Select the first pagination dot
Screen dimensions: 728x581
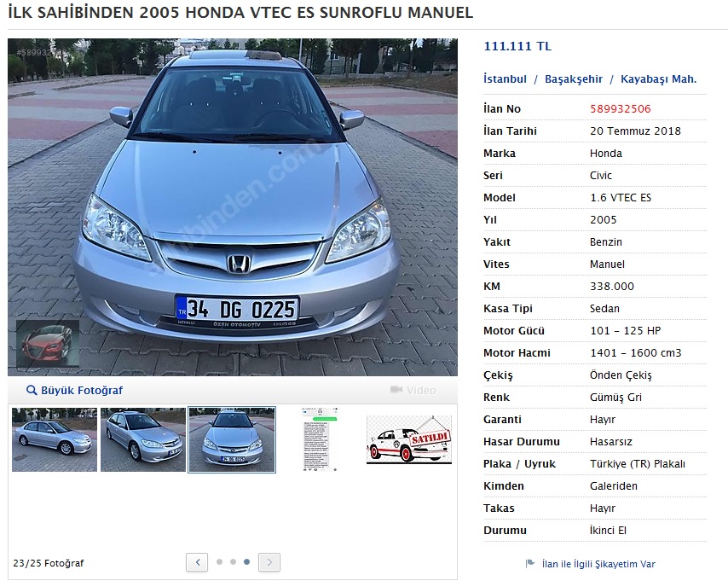coord(220,562)
